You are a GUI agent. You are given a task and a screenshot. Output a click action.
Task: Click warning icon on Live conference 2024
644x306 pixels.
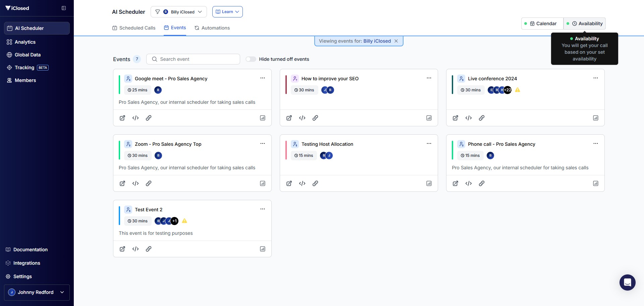coord(518,90)
